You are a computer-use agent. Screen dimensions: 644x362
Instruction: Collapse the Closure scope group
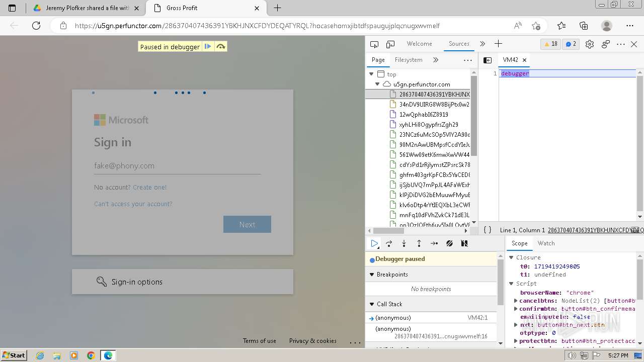(x=511, y=257)
